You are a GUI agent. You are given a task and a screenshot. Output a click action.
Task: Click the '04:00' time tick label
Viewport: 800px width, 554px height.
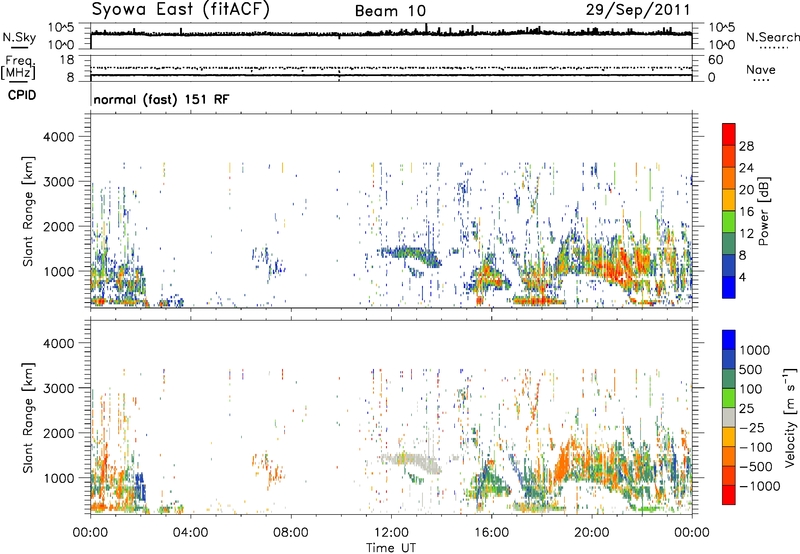[x=190, y=533]
